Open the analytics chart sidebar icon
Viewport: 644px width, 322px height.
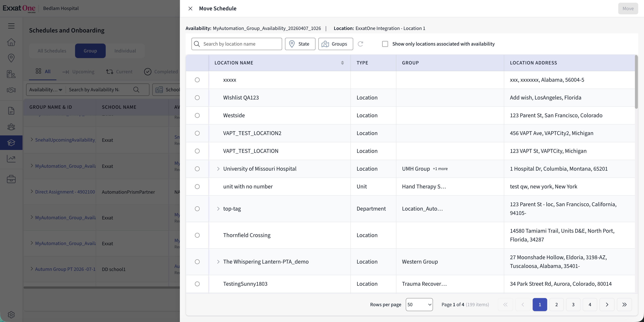pos(11,159)
